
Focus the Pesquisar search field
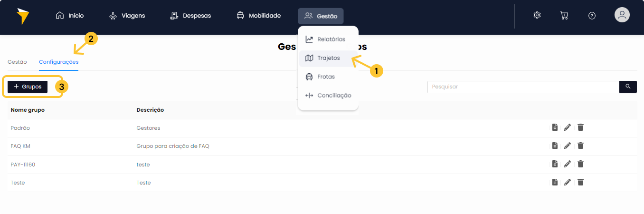[523, 87]
